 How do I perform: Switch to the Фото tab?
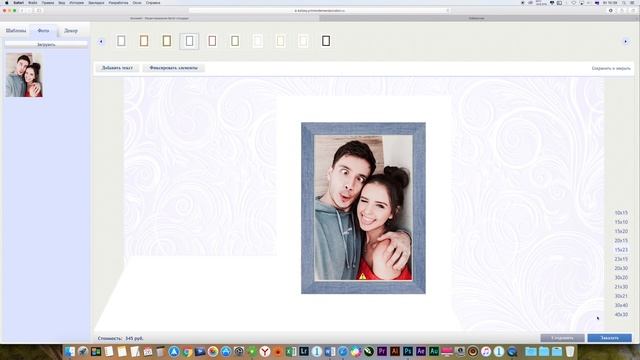click(x=43, y=31)
